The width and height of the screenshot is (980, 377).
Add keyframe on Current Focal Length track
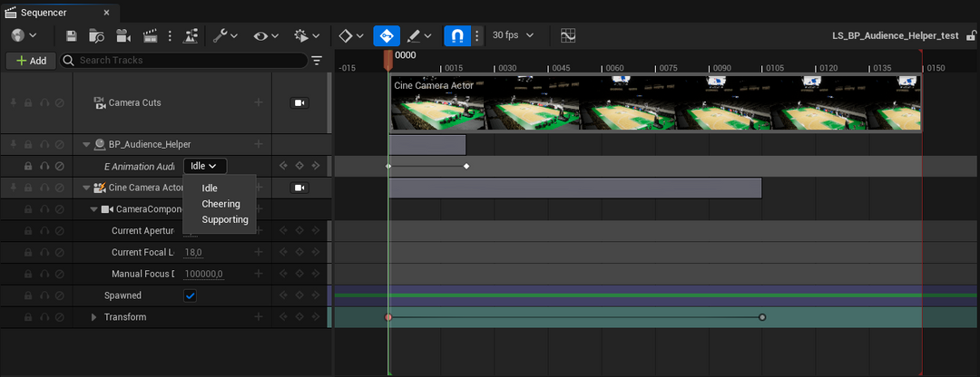tap(299, 252)
